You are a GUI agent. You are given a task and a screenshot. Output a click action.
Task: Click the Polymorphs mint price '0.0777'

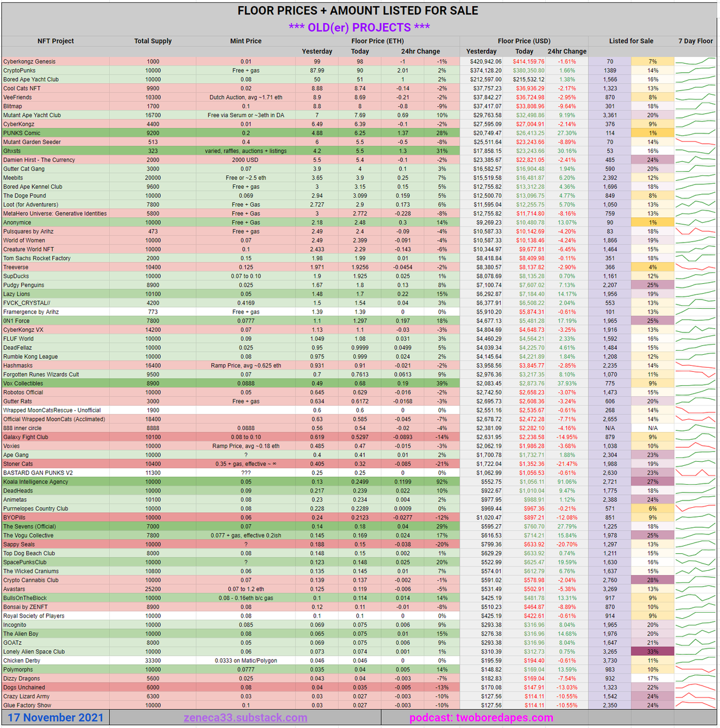pyautogui.click(x=246, y=669)
